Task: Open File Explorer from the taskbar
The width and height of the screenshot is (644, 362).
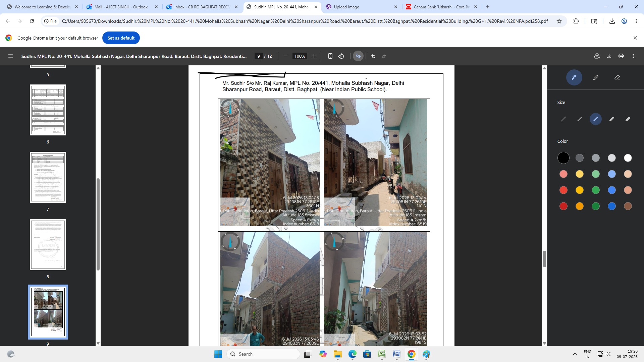Action: tap(337, 354)
